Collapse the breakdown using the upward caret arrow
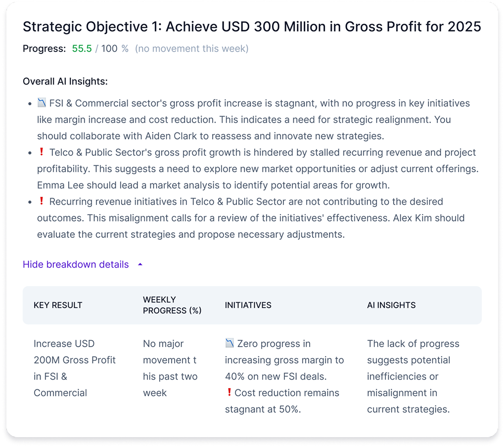Screen dimensions: 504x447 coord(140,265)
